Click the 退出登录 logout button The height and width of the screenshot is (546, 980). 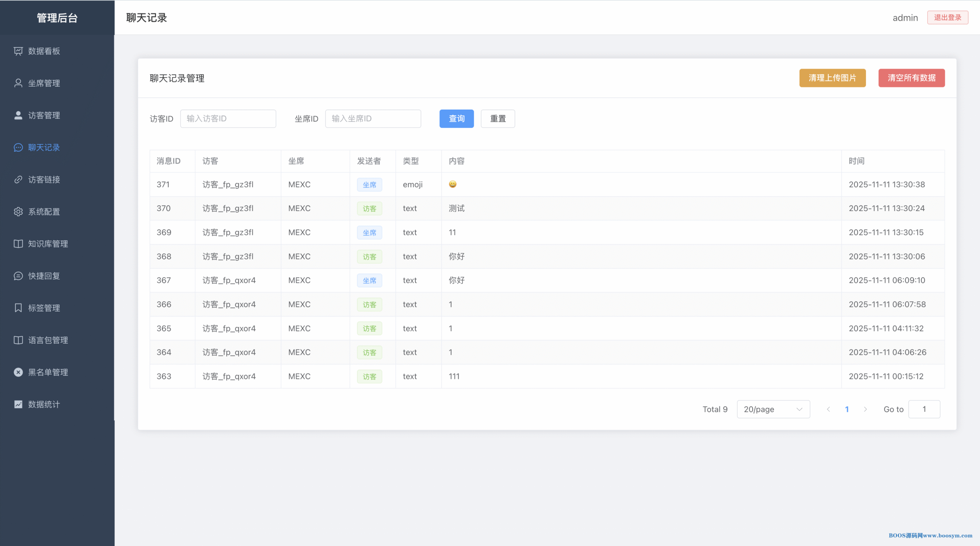[x=947, y=18]
